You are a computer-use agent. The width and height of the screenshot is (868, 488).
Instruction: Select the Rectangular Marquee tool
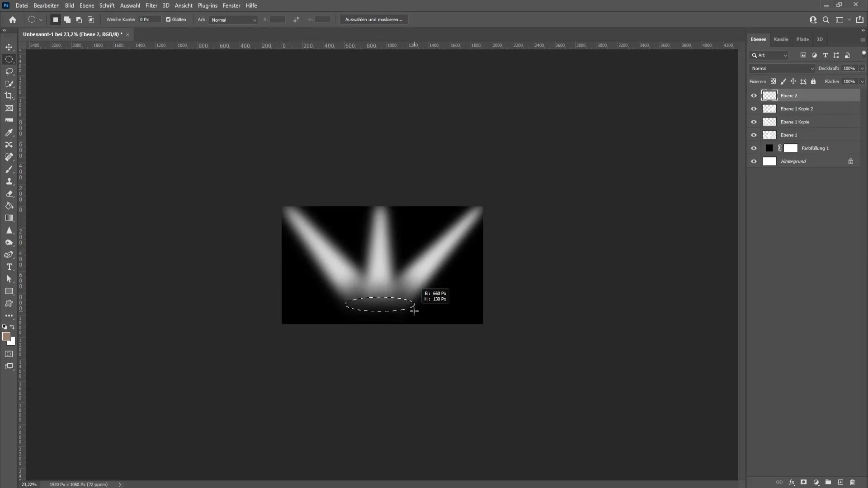(9, 59)
